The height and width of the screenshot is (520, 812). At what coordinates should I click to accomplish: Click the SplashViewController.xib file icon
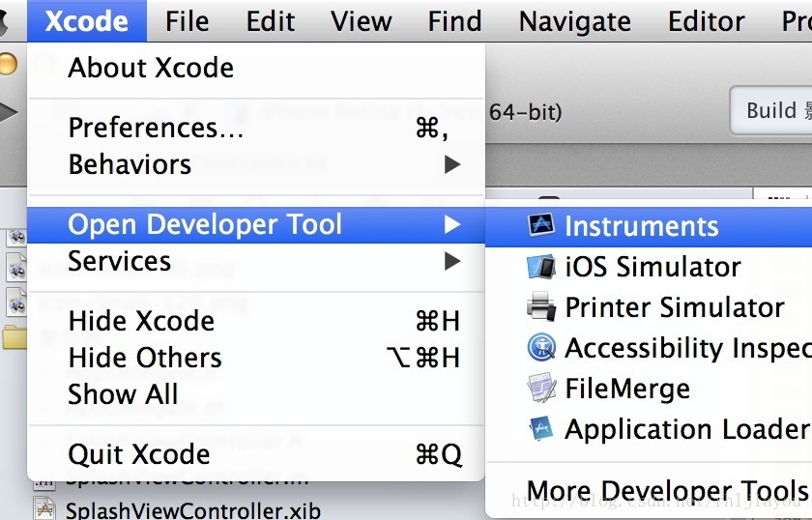click(x=44, y=509)
